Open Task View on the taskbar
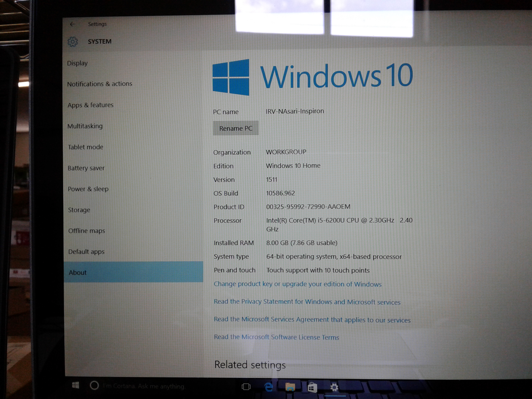Image resolution: width=532 pixels, height=399 pixels. 246,387
